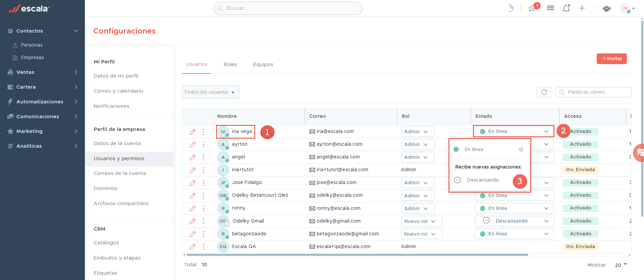Edit user ayrton with pencil icon

[x=193, y=144]
